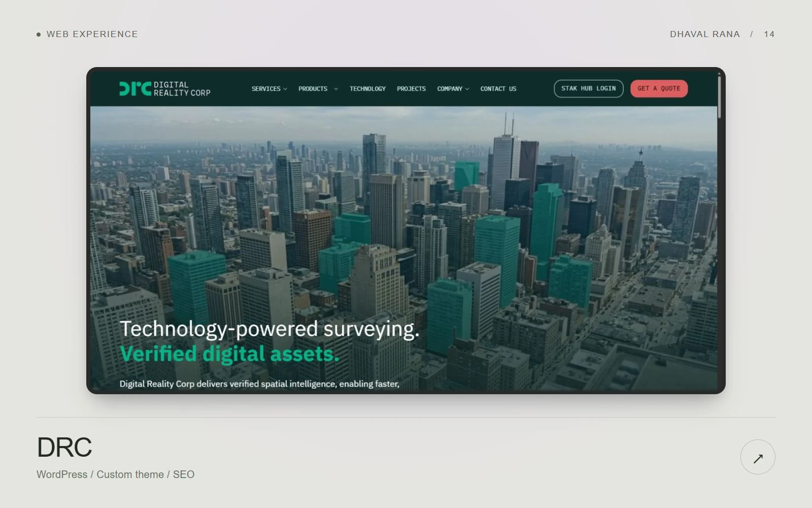
Task: Expand the Services dropdown chevron
Action: coord(285,89)
